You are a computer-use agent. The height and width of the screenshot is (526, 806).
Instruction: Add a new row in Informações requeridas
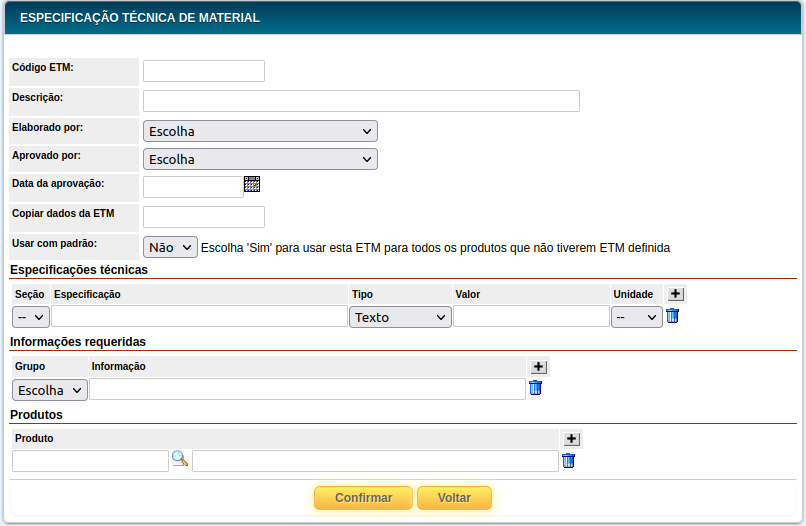point(538,367)
